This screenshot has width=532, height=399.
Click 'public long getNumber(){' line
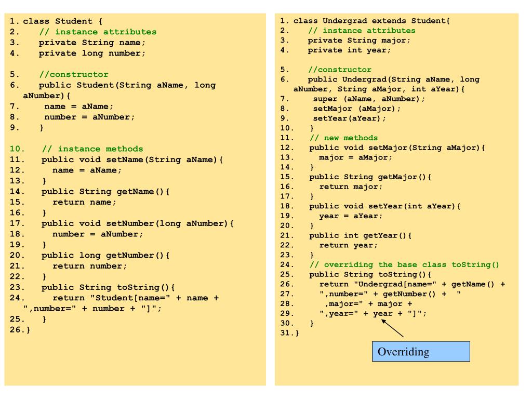coord(105,256)
